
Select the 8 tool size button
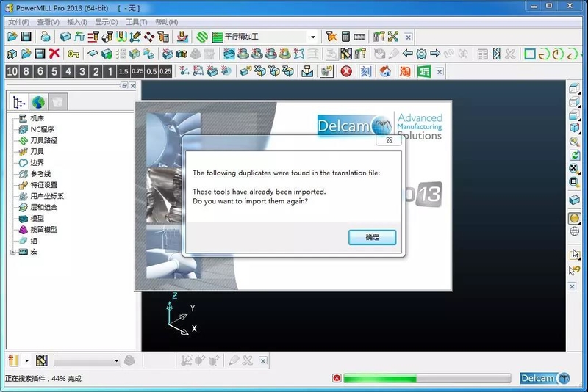point(26,71)
